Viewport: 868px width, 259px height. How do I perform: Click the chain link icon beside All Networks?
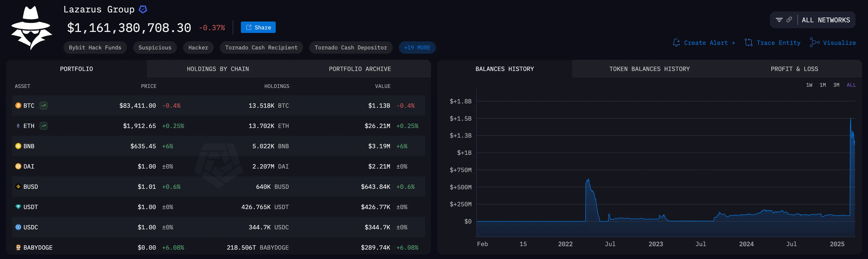coord(789,20)
